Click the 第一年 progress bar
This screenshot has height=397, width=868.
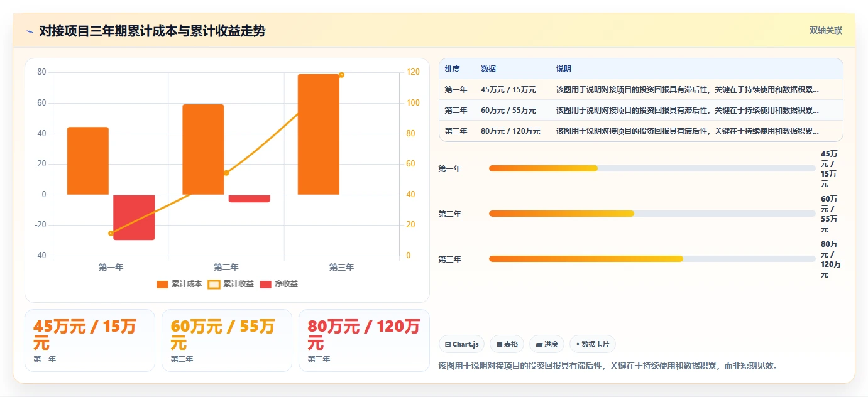(652, 168)
